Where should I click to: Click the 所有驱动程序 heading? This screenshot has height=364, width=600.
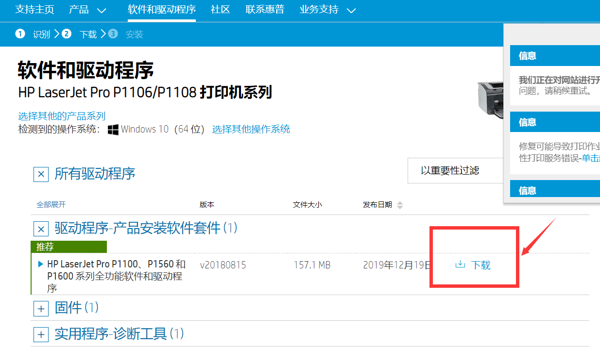tap(95, 174)
